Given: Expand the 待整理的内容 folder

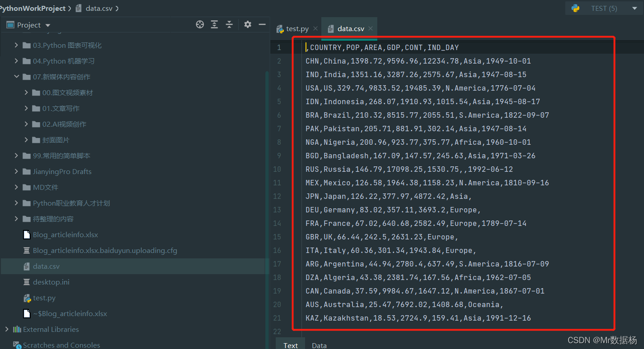Looking at the screenshot, I should coord(17,219).
